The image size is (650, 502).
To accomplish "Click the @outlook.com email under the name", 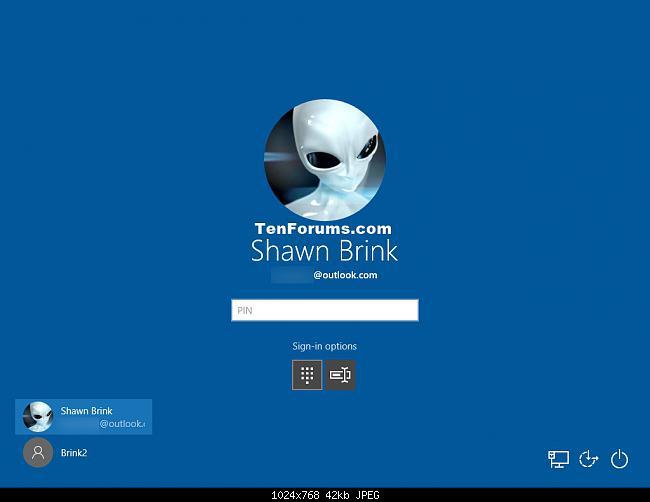I will click(345, 275).
